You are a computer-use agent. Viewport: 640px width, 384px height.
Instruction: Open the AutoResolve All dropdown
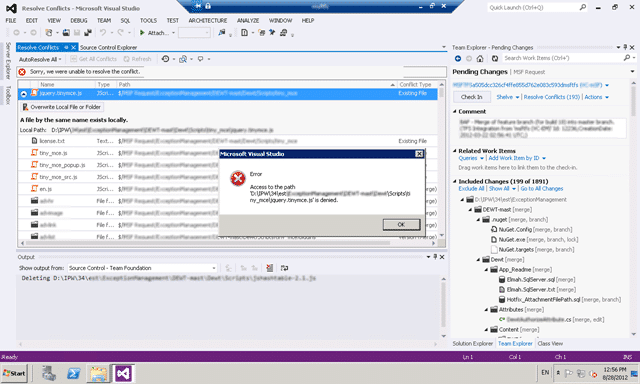[x=40, y=59]
